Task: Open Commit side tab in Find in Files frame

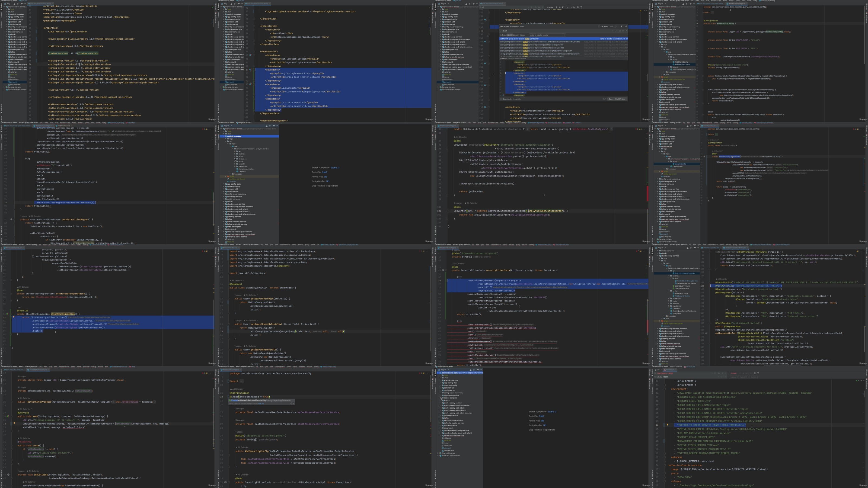Action: (435, 24)
